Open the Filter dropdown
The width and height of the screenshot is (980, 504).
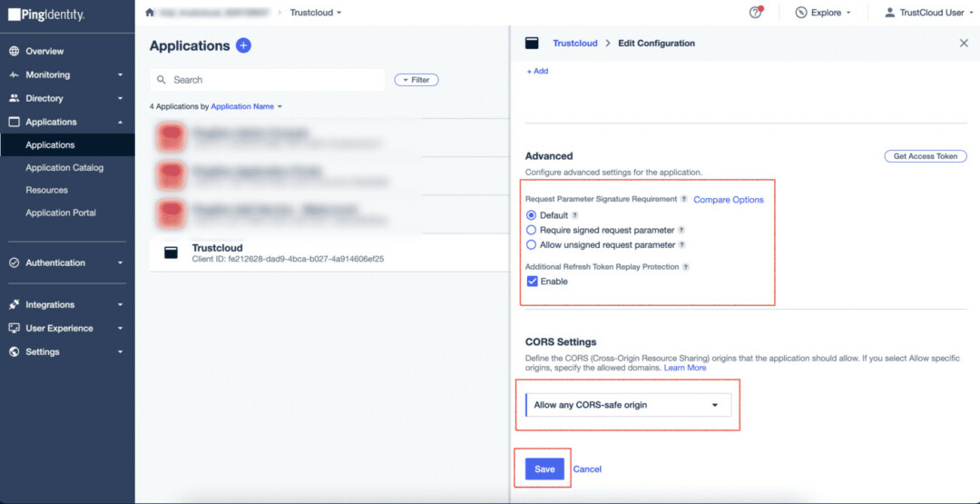[416, 80]
